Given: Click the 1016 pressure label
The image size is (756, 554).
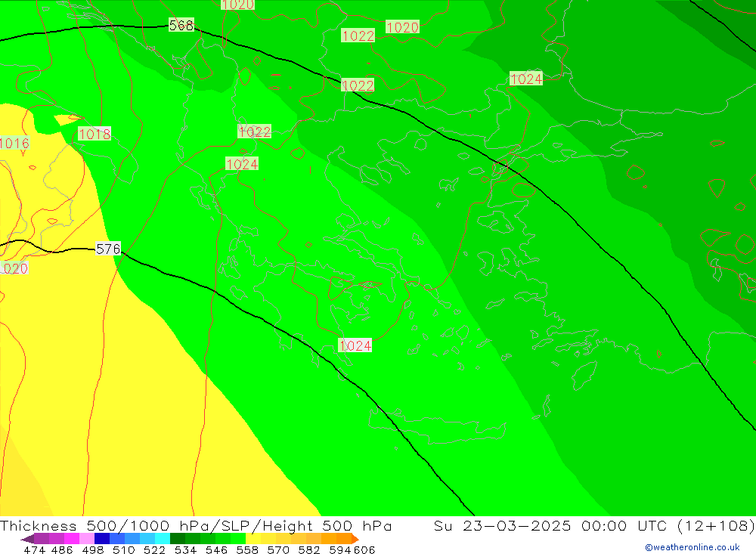Looking at the screenshot, I should coord(14,143).
